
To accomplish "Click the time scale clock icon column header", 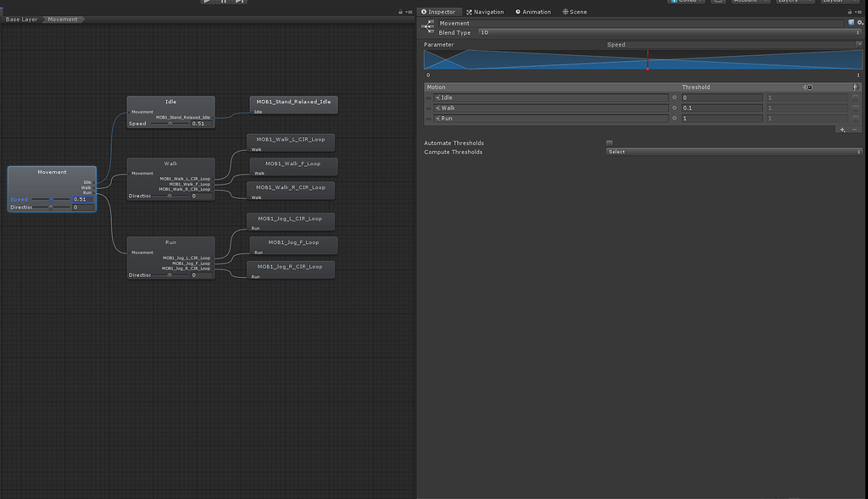I will 809,87.
